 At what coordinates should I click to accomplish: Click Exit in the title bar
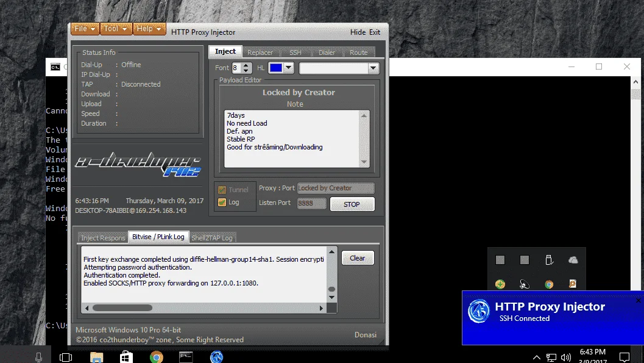[375, 32]
